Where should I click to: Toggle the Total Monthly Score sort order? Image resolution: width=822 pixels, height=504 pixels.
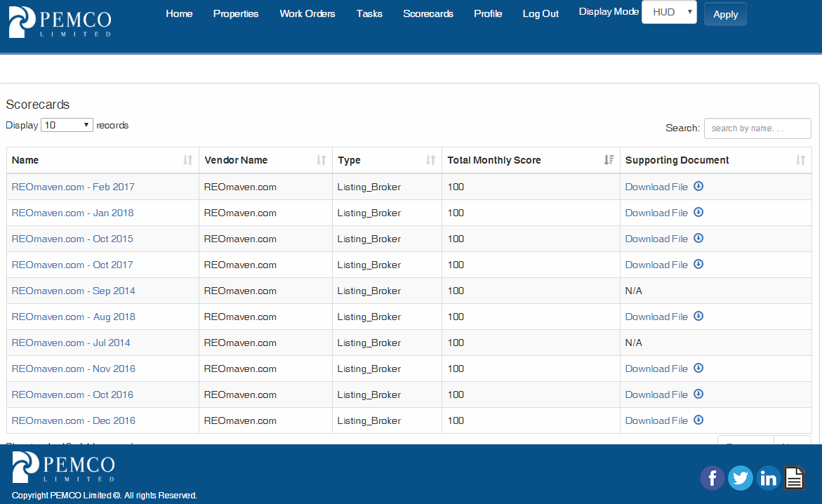coord(609,160)
